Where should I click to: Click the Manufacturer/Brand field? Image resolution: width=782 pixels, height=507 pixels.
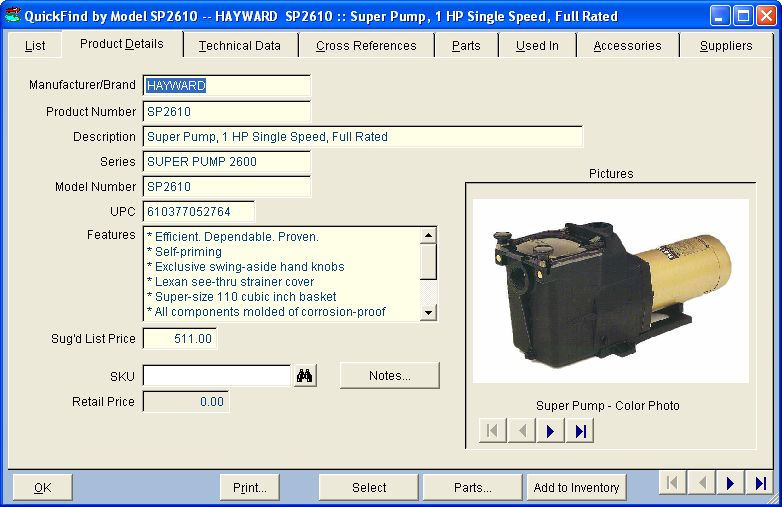point(227,86)
